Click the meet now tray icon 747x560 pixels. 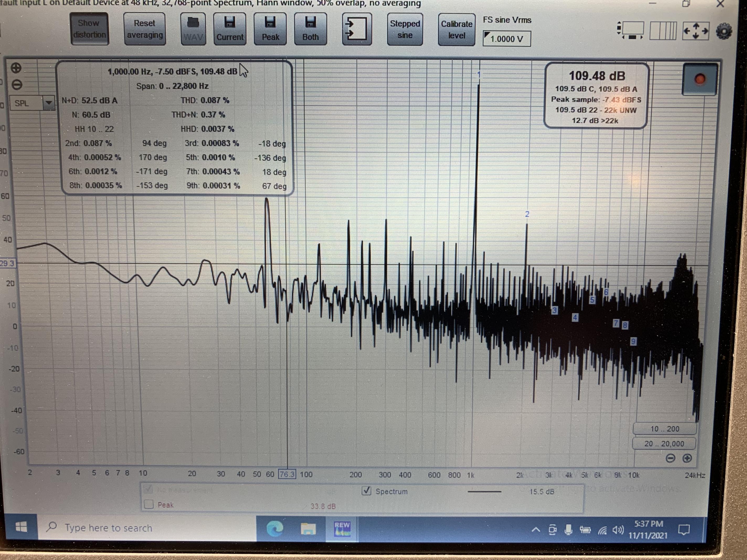pos(553,530)
